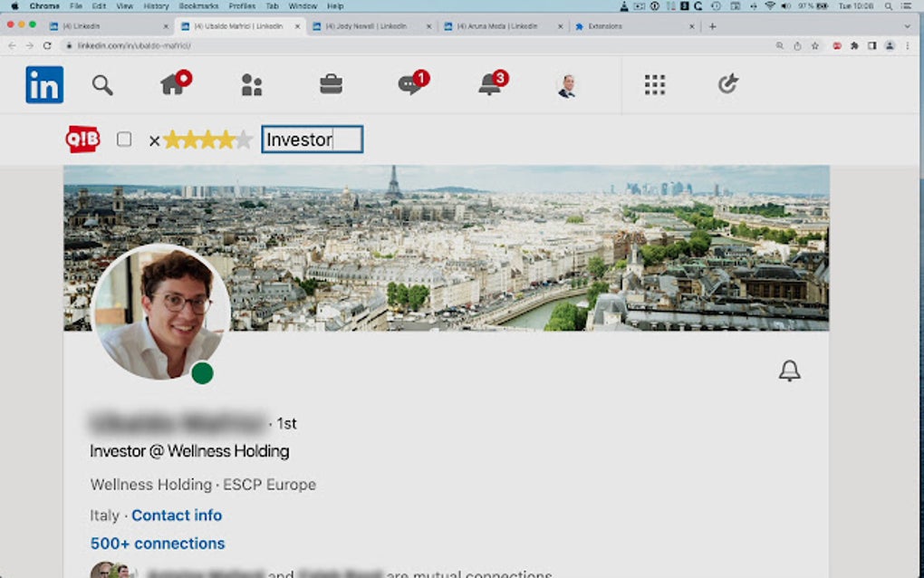Tick the checkbox beside the star rating
This screenshot has height=578, width=924.
124,139
